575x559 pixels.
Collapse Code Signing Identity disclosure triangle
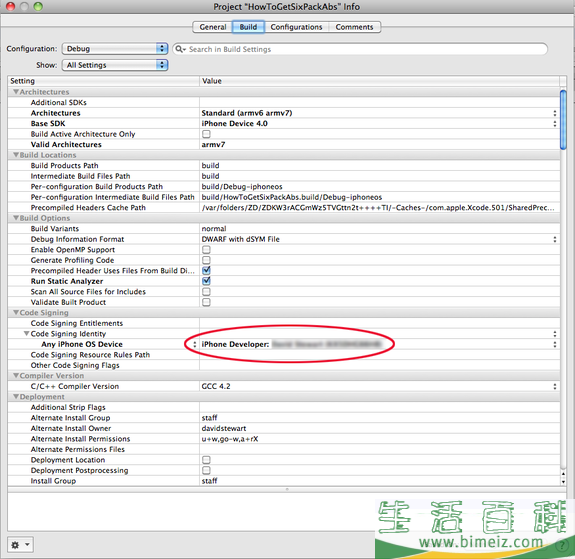(x=26, y=333)
